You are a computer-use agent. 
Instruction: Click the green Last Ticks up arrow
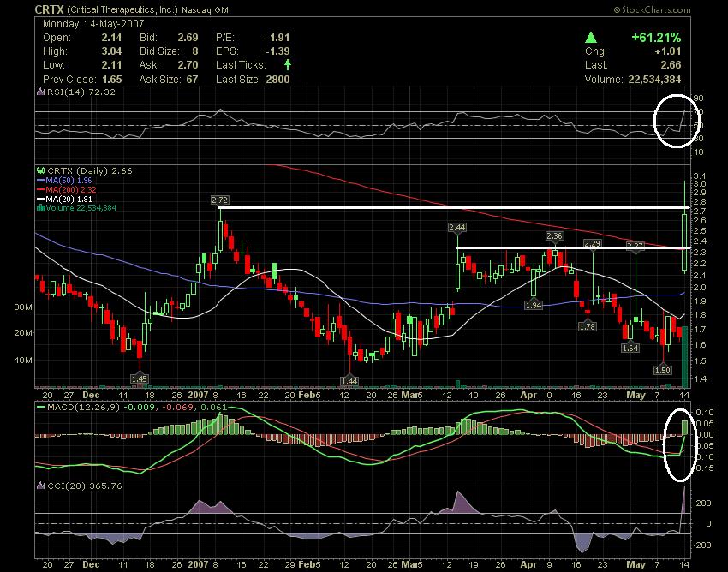(x=288, y=64)
